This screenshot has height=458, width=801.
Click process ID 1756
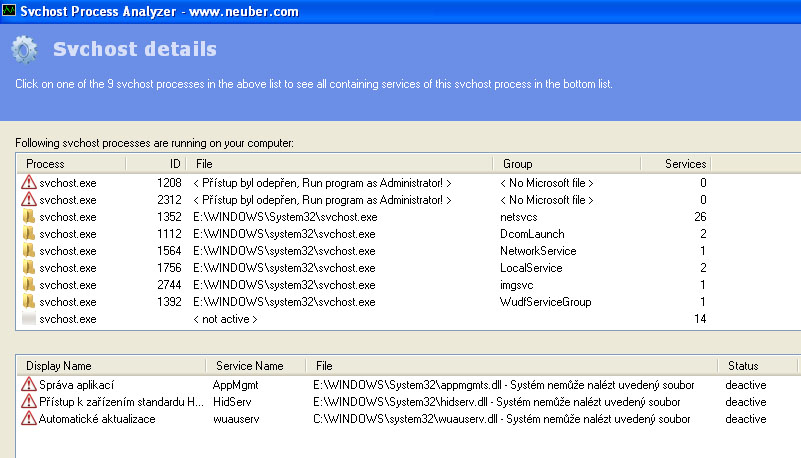(x=169, y=268)
